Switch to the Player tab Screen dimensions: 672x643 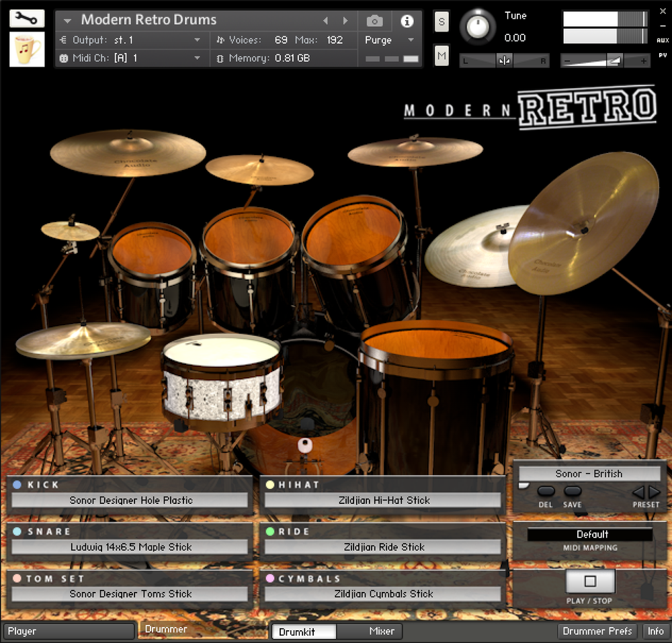click(69, 631)
